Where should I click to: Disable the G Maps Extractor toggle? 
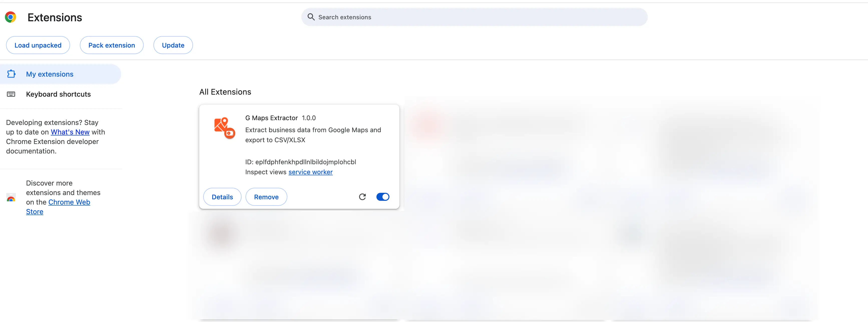(x=382, y=197)
